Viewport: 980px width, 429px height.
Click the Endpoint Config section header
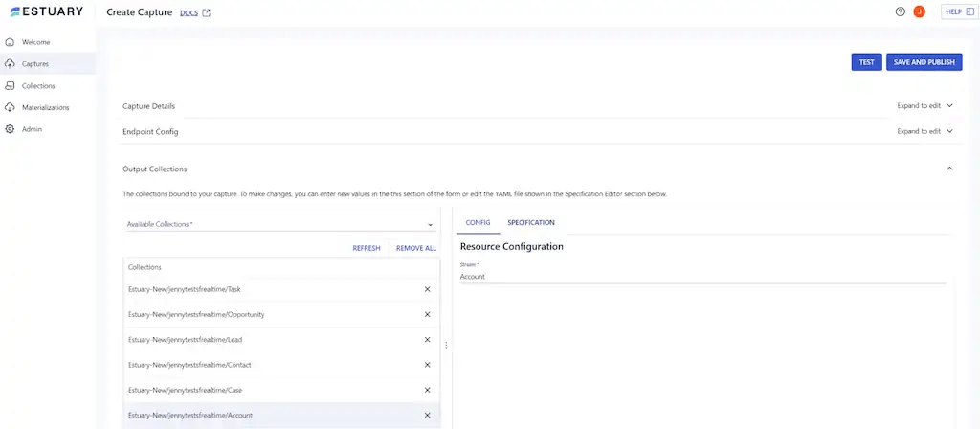150,132
